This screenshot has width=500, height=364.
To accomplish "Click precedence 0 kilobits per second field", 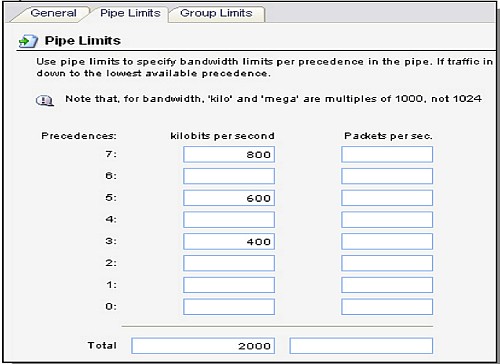I will tap(229, 307).
